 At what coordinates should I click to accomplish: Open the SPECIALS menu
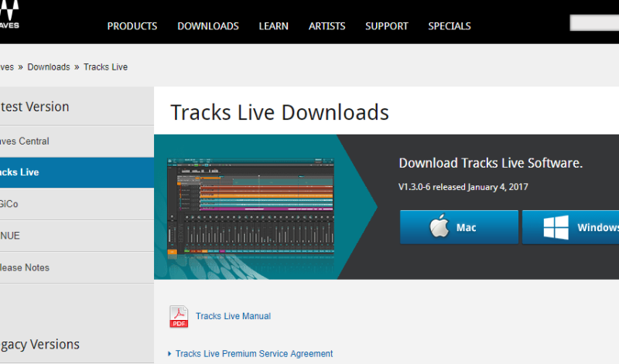pyautogui.click(x=450, y=26)
